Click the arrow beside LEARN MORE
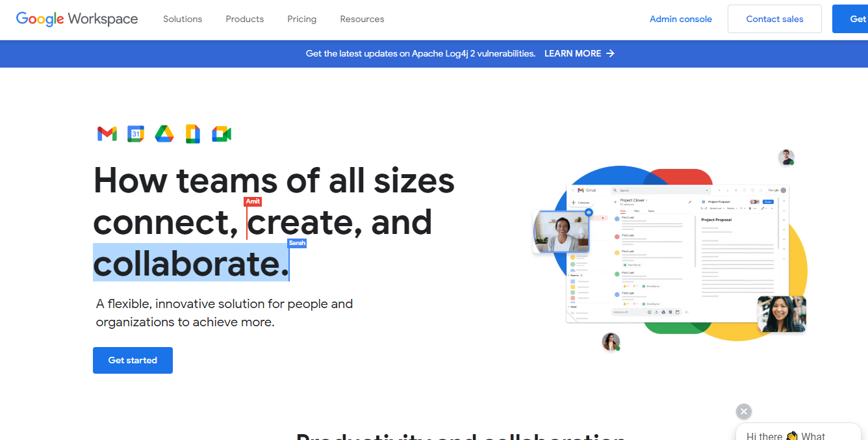The width and height of the screenshot is (868, 440). (610, 53)
